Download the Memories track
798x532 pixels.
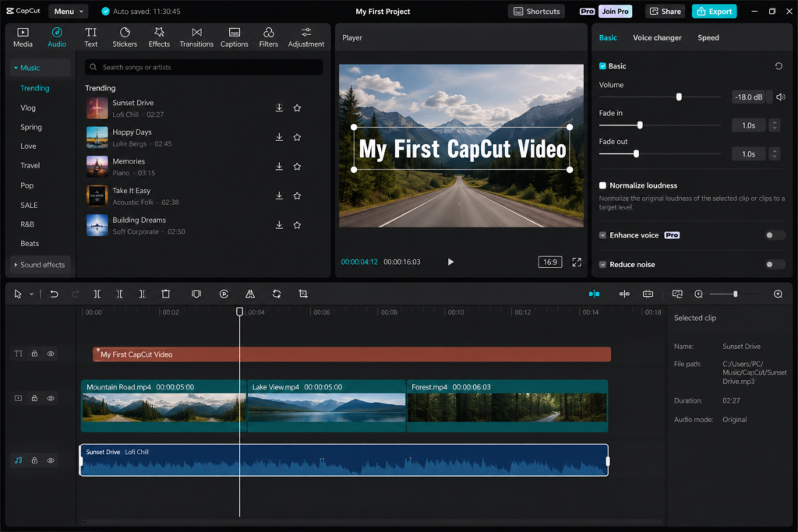(279, 167)
